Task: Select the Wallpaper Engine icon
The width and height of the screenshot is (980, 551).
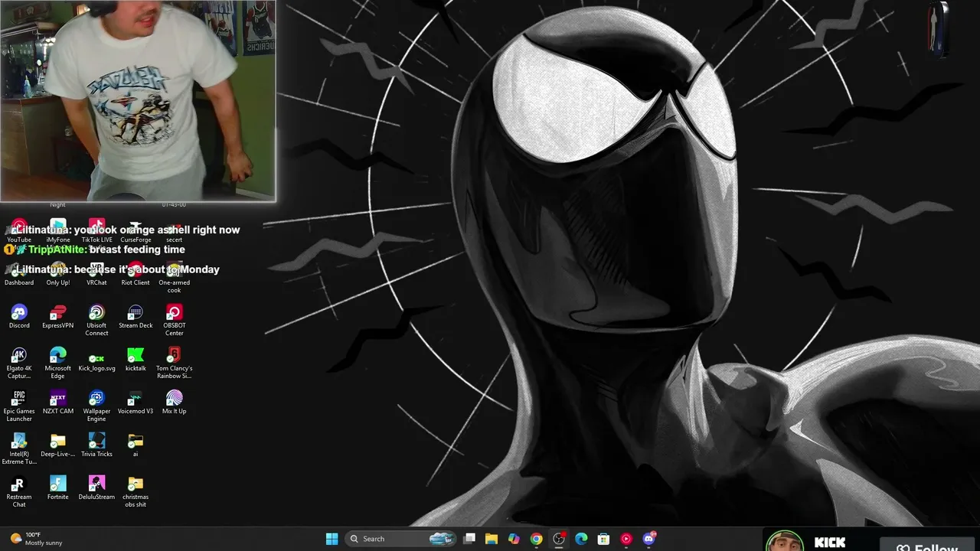Action: 96,406
